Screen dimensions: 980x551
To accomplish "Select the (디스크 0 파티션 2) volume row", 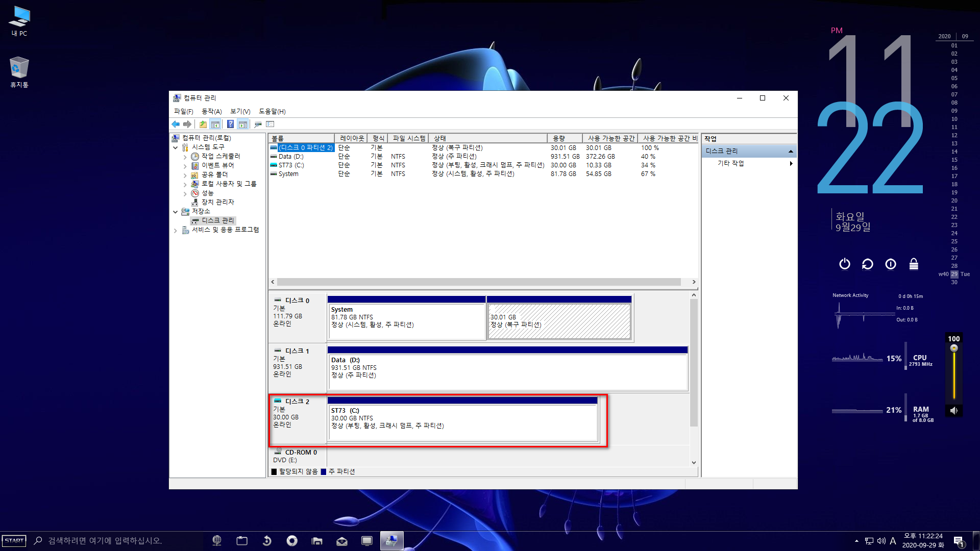I will [483, 148].
